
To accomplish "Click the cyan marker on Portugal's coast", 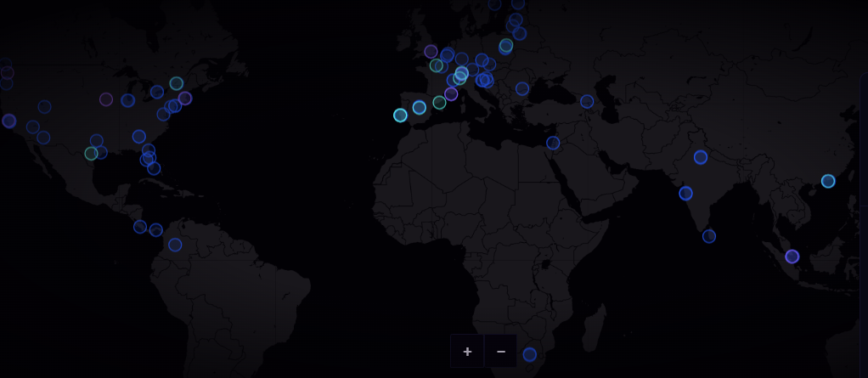I will [x=400, y=116].
